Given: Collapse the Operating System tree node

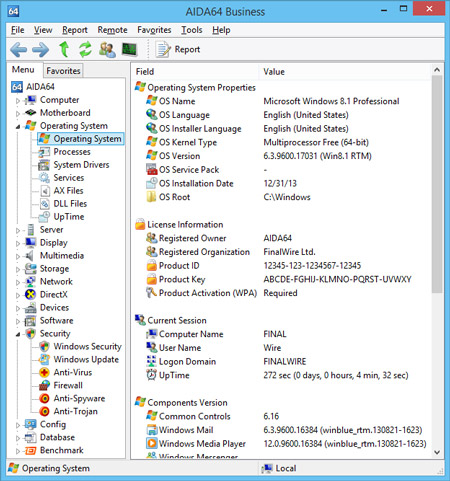Looking at the screenshot, I should point(18,126).
